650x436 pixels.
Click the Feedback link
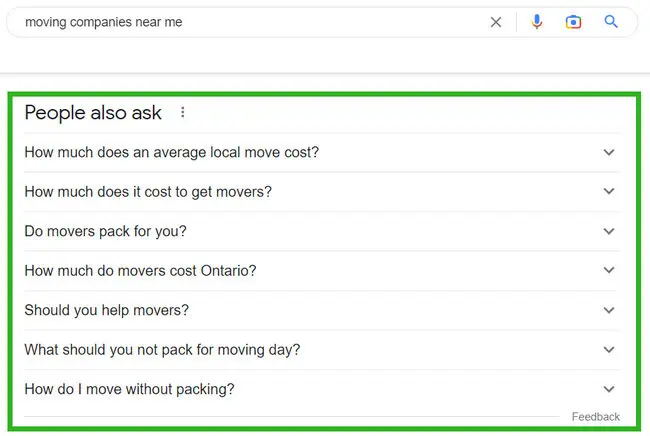pyautogui.click(x=595, y=416)
